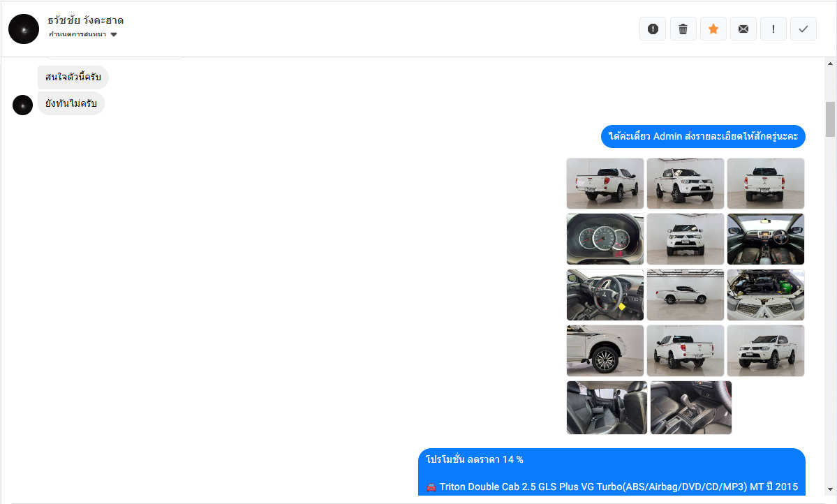Viewport: 837px width, 504px height.
Task: Open alloy wheel close-up photo thumbnail
Action: [x=605, y=350]
